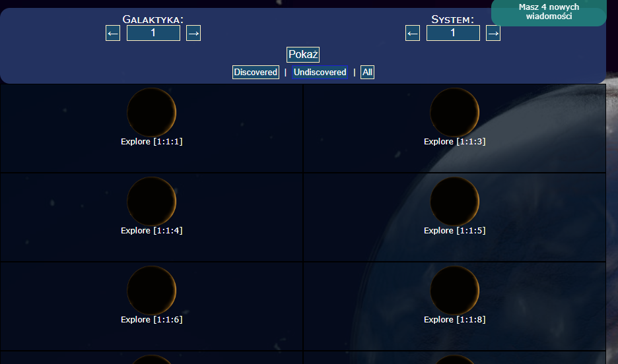Click the System number input field

[x=453, y=33]
